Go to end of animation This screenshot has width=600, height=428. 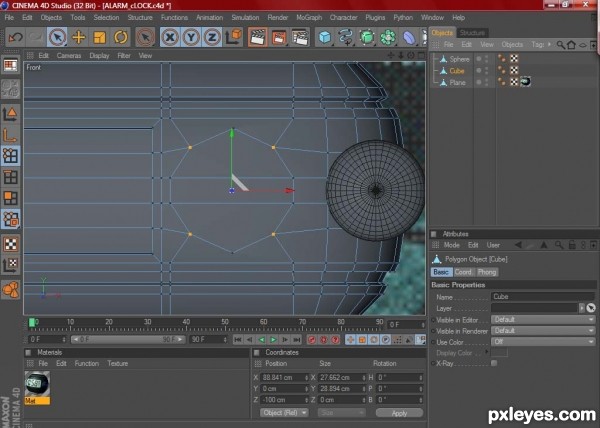(297, 340)
